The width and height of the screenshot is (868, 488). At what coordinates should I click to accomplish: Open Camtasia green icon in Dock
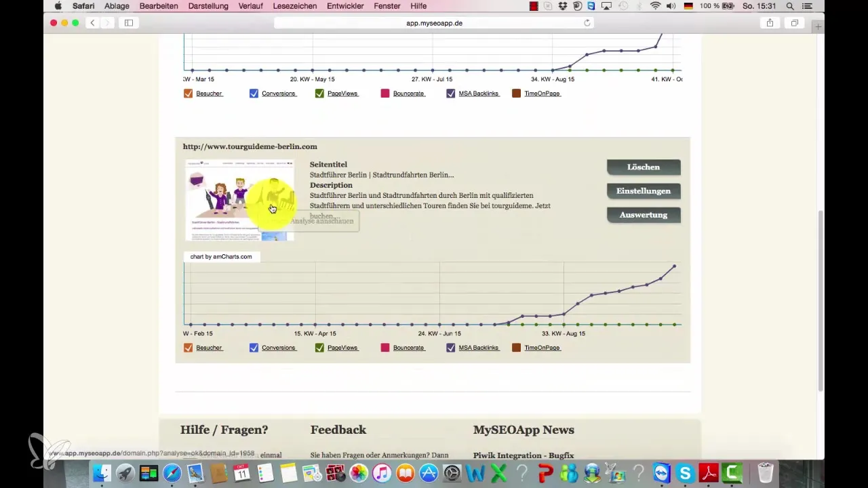(732, 472)
